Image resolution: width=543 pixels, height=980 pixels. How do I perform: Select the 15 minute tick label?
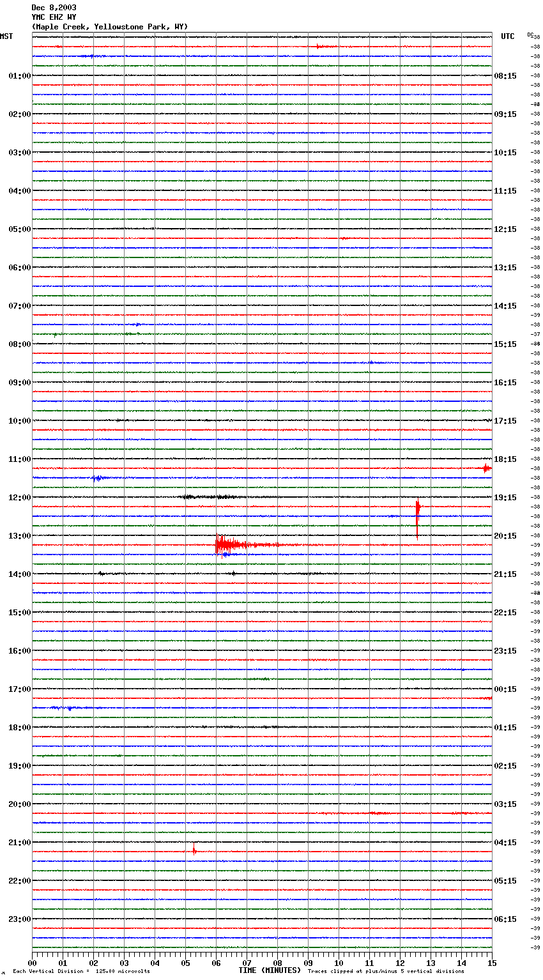coord(492,963)
